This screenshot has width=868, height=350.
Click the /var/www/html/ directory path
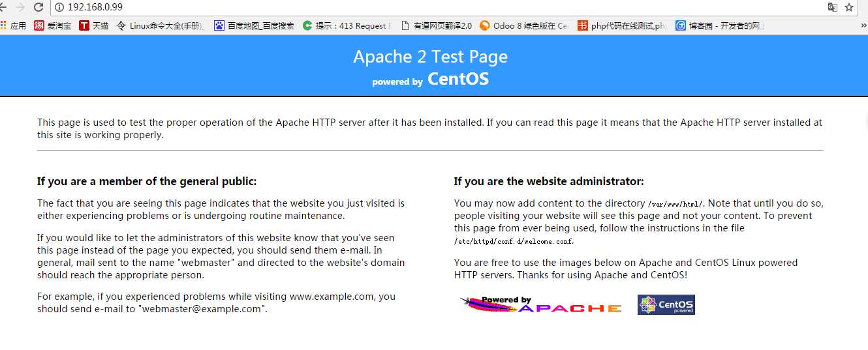coord(675,204)
